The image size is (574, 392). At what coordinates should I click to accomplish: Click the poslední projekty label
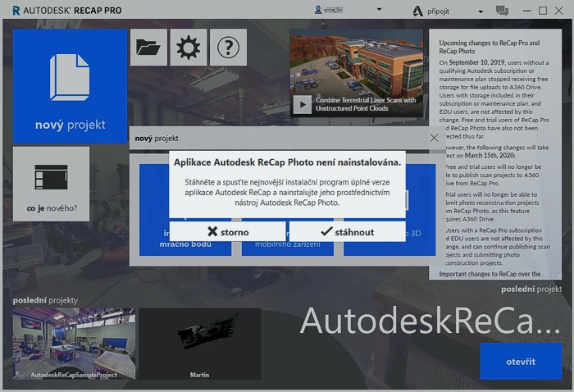click(45, 300)
